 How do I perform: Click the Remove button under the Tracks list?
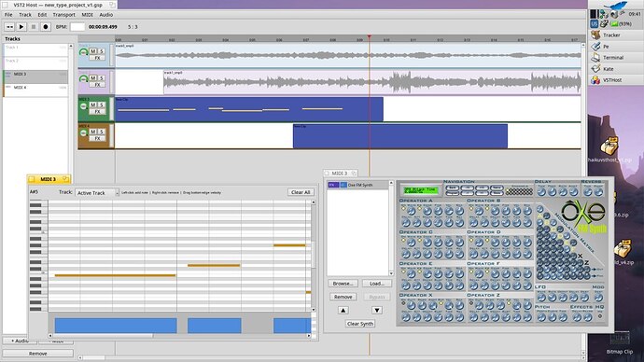[x=37, y=354]
